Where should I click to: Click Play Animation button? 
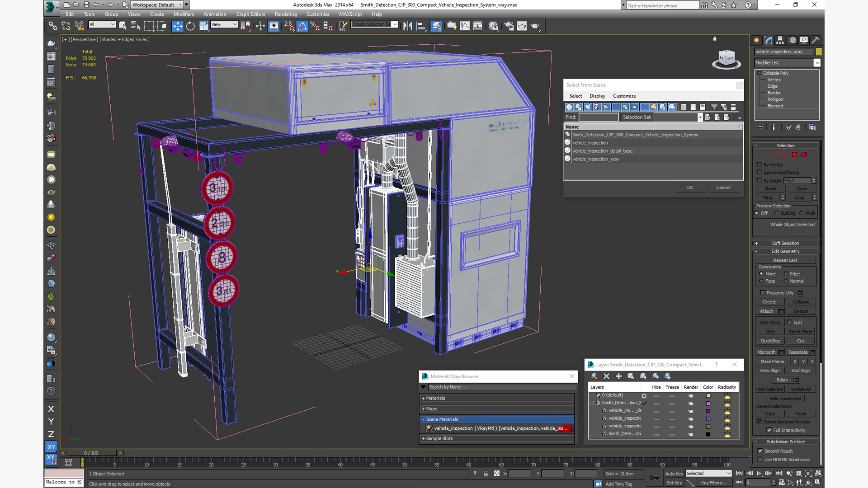pos(759,473)
